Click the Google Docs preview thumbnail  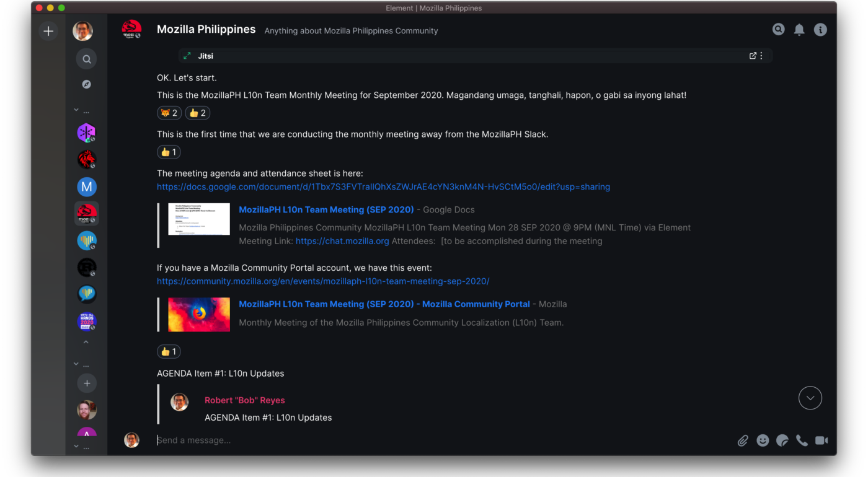pyautogui.click(x=199, y=219)
